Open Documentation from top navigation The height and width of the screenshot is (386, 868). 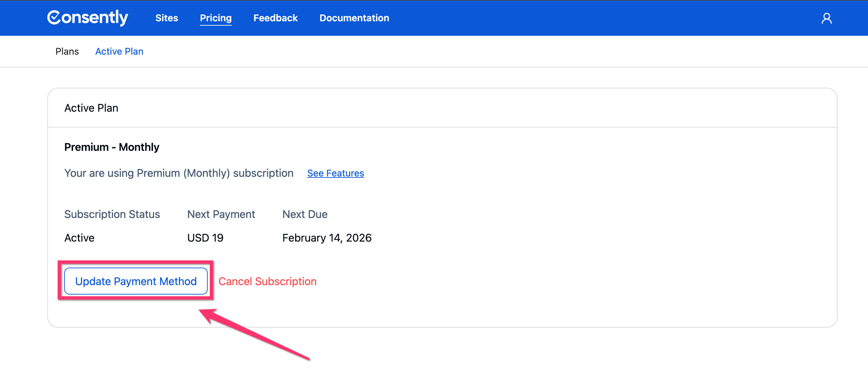click(354, 18)
